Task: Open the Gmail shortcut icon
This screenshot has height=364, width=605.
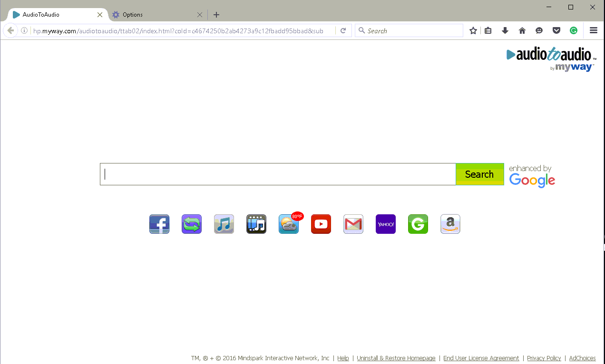Action: (x=353, y=224)
